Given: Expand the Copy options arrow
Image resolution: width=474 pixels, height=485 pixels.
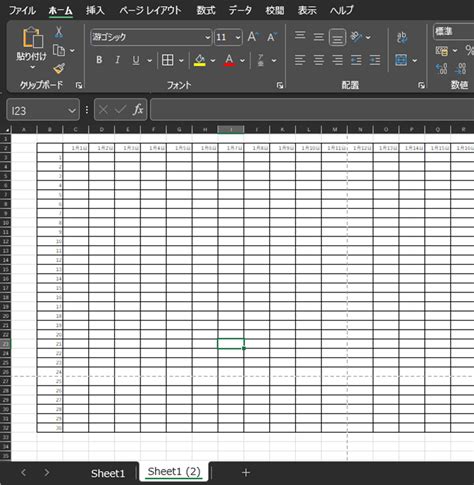Looking at the screenshot, I should pyautogui.click(x=72, y=51).
